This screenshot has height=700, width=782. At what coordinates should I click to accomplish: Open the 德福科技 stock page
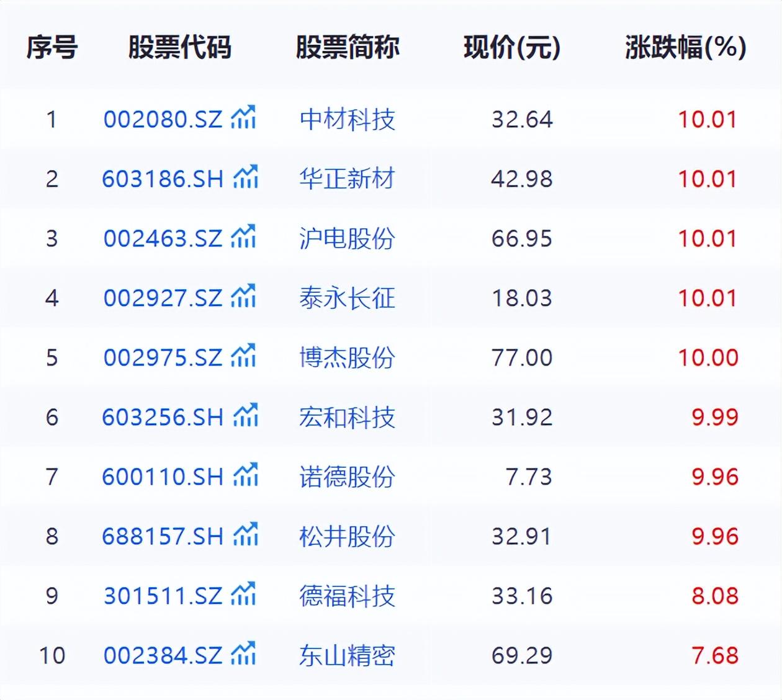347,596
